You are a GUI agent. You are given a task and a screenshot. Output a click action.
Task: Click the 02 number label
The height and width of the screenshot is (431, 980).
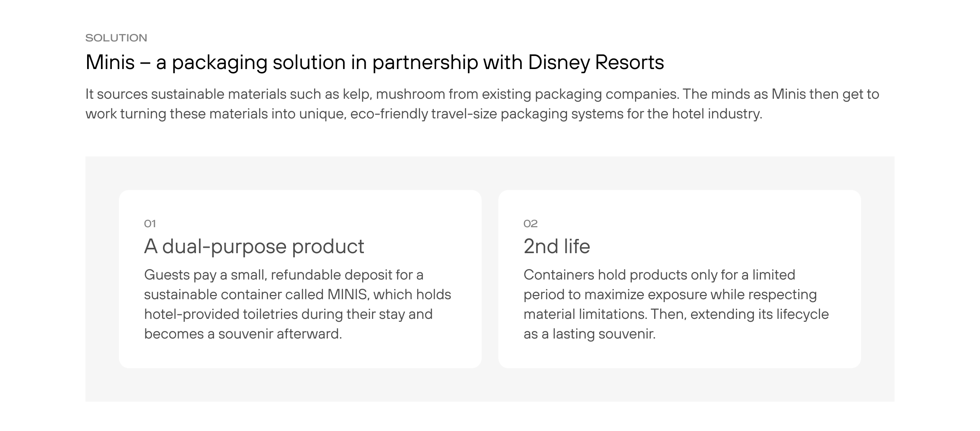coord(530,224)
